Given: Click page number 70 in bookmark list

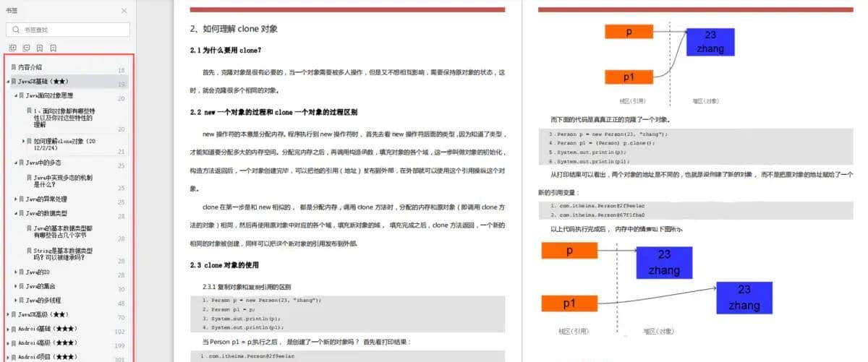Looking at the screenshot, I should pyautogui.click(x=122, y=319).
